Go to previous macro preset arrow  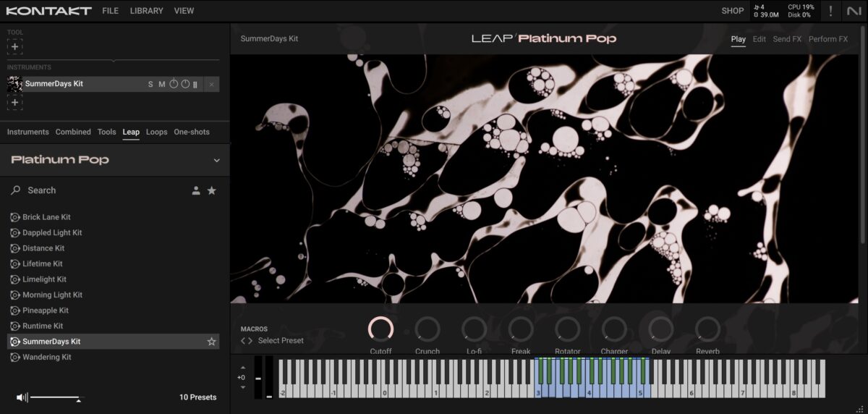(x=243, y=341)
